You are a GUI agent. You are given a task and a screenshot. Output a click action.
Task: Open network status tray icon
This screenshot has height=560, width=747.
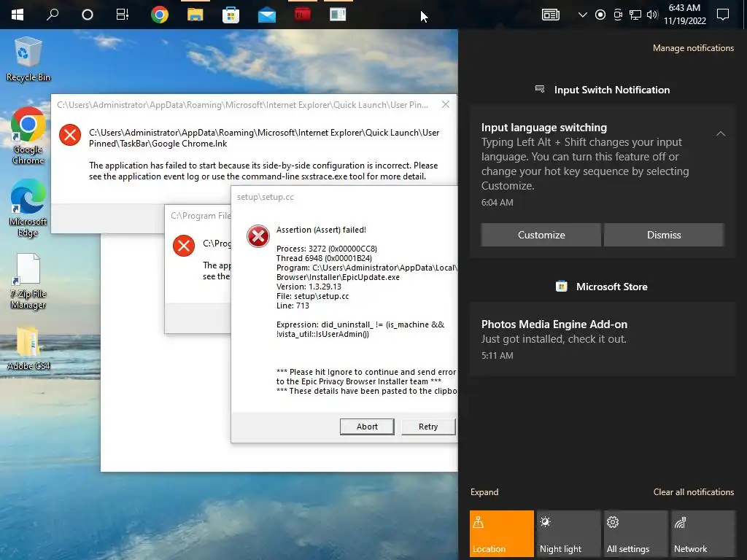tap(635, 15)
